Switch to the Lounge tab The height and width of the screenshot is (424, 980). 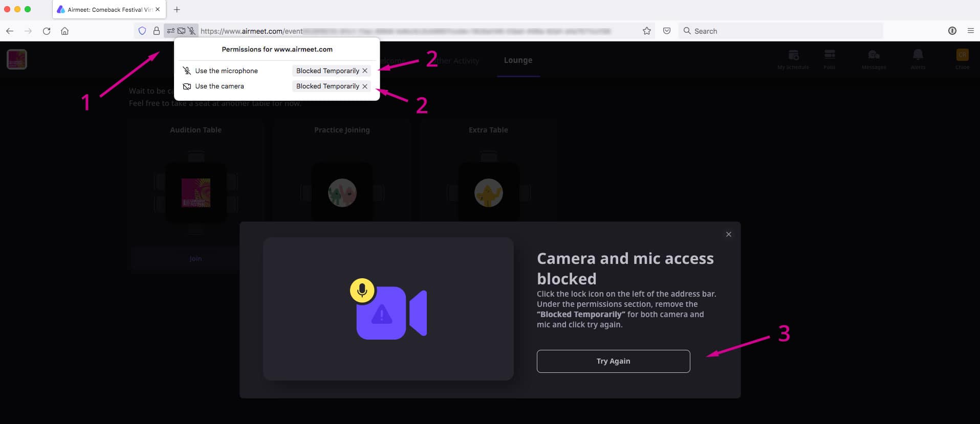(x=518, y=60)
